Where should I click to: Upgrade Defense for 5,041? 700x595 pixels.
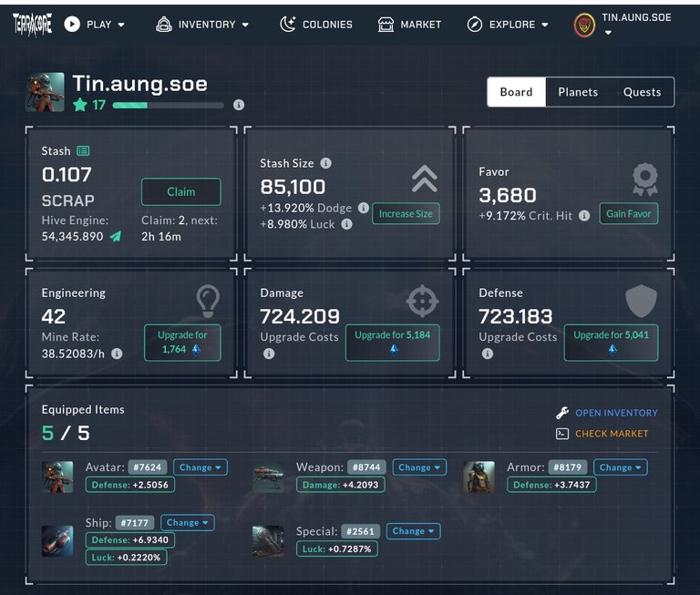(612, 343)
